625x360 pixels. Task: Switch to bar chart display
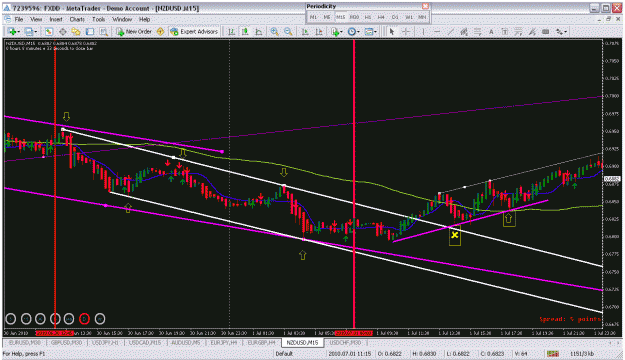231,31
